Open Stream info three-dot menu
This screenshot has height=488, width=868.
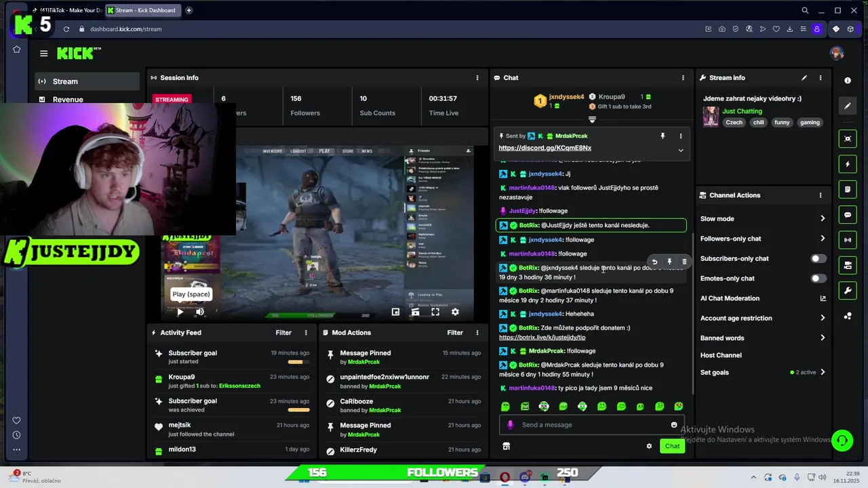821,78
